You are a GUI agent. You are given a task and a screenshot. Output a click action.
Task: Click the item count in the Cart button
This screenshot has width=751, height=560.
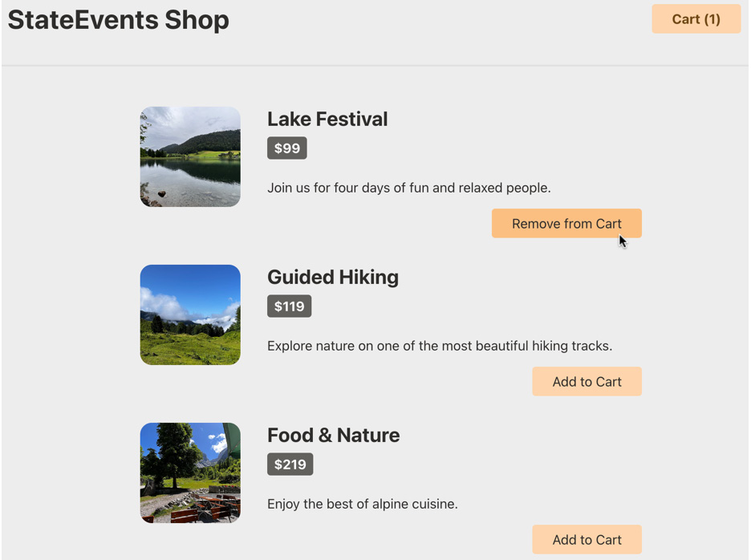[x=712, y=19]
